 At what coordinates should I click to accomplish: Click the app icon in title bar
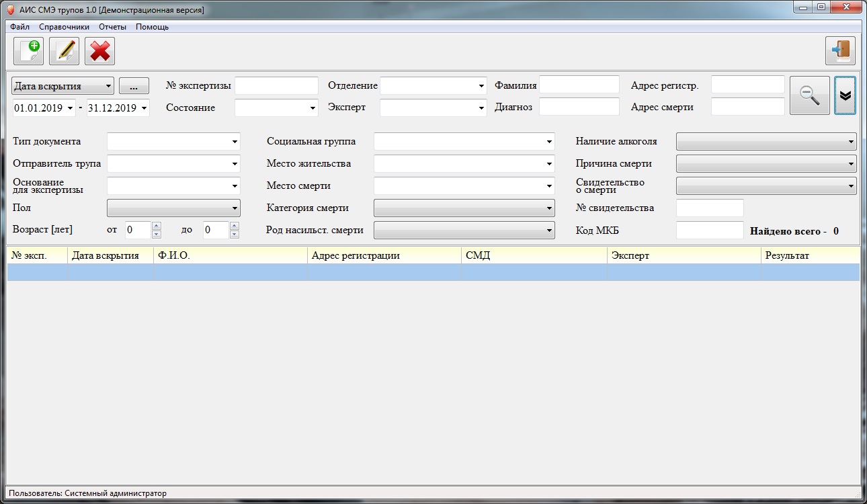point(10,10)
